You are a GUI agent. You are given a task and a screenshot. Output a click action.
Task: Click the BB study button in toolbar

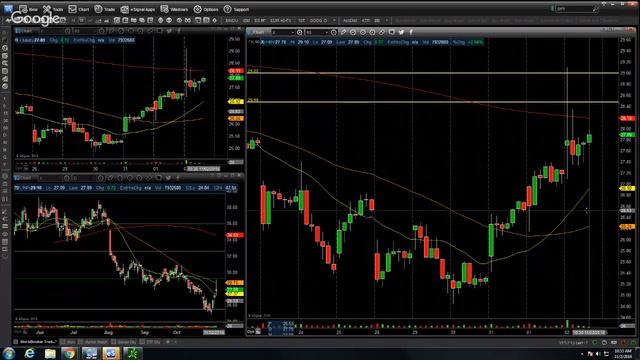tap(377, 20)
